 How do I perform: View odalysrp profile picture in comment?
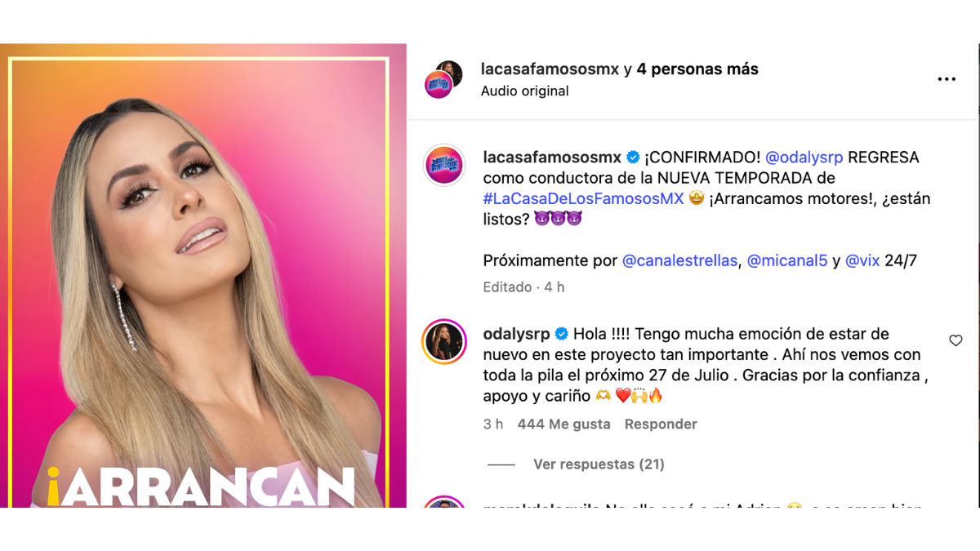tap(443, 341)
